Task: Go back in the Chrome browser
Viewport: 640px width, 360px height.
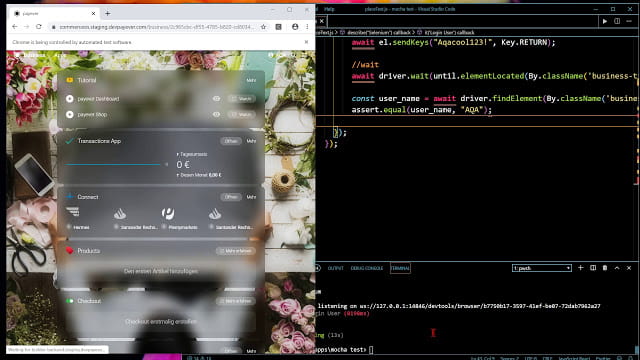Action: [15, 27]
